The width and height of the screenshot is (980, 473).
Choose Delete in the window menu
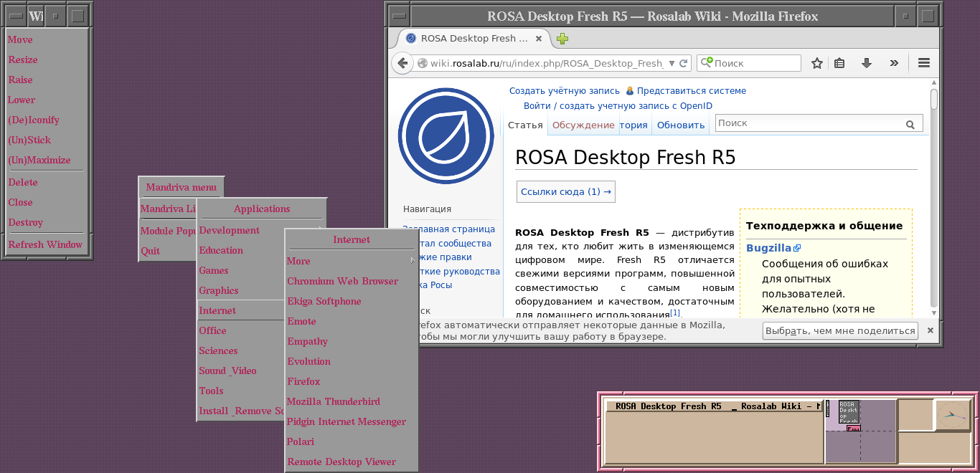pyautogui.click(x=46, y=183)
